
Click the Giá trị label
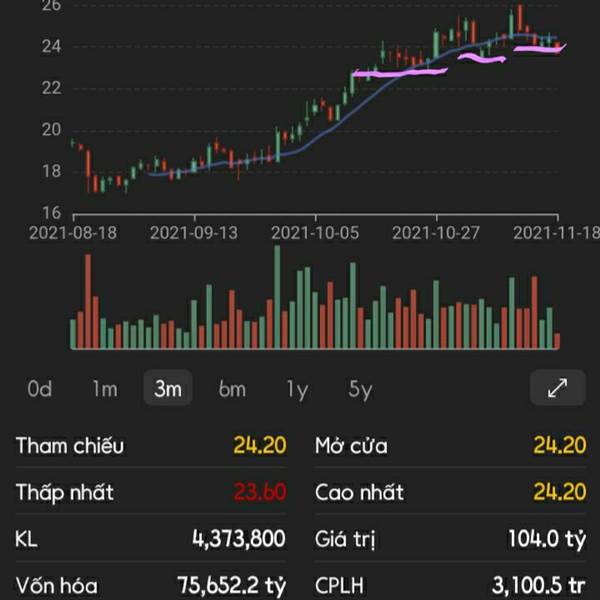345,540
